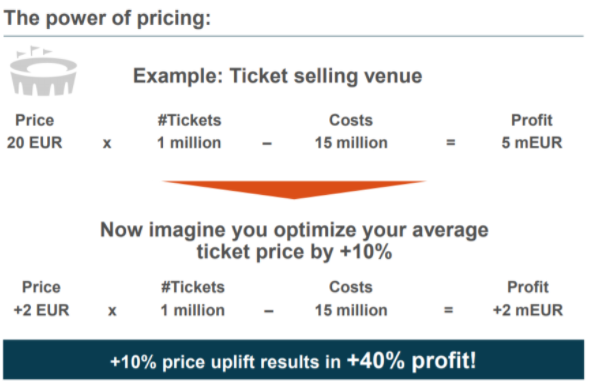Click '#Tickets' label in the lower equation
Image resolution: width=590 pixels, height=386 pixels.
tap(193, 287)
